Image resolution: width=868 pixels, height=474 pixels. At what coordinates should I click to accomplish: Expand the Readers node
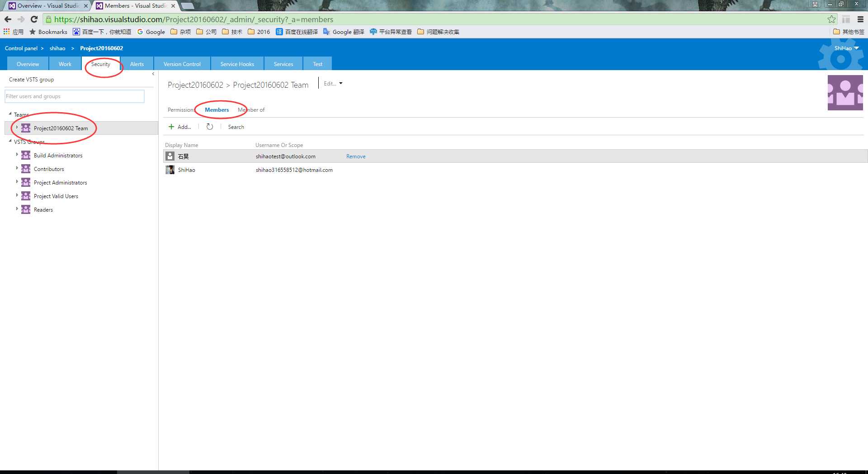click(17, 209)
